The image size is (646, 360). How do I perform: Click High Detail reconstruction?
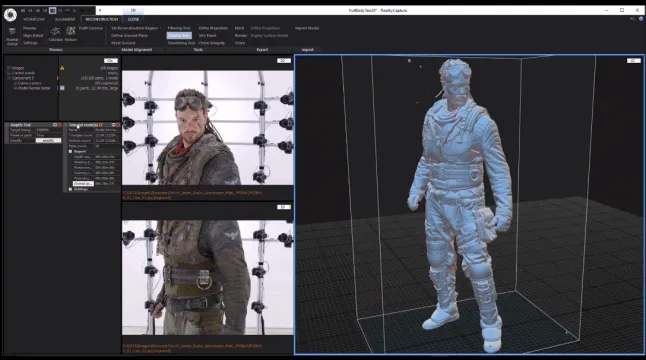pyautogui.click(x=33, y=35)
